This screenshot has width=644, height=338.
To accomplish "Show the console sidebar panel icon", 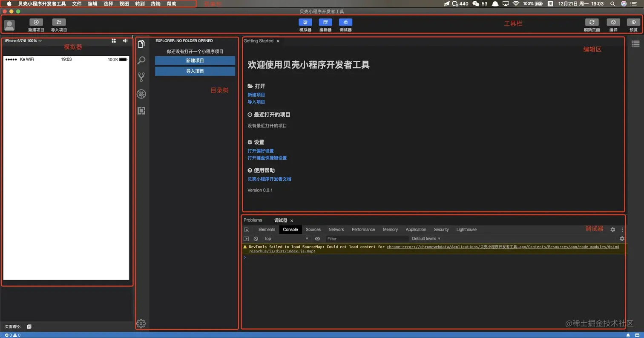I will click(246, 239).
